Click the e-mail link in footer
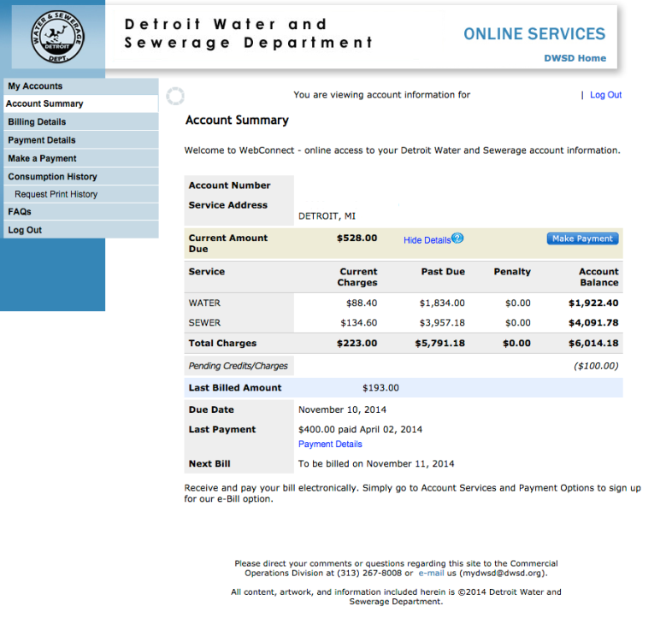Viewport: 672px width, 624px height. pos(431,574)
